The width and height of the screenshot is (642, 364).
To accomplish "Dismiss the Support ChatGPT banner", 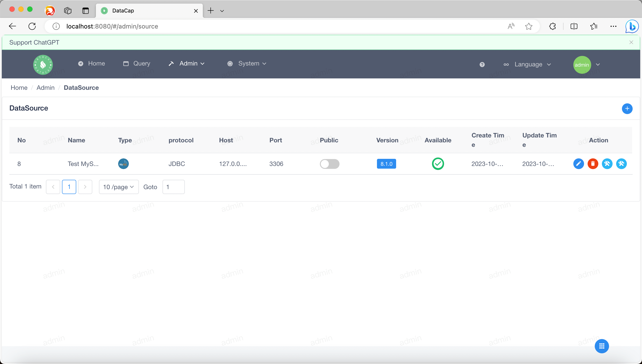I will coord(631,42).
